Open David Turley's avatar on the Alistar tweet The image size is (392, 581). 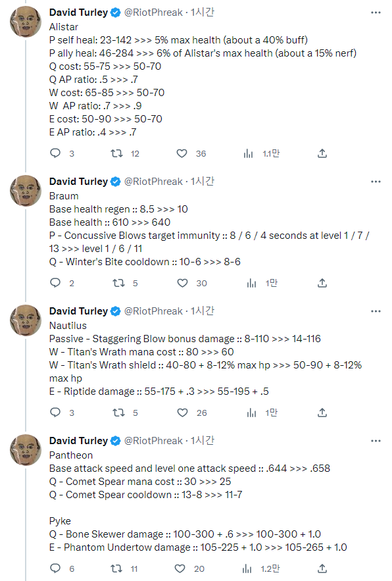tap(26, 22)
